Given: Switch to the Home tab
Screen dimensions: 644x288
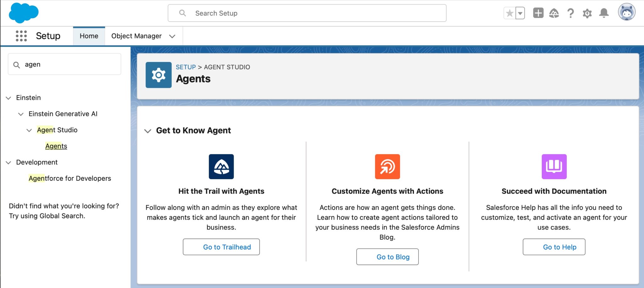Looking at the screenshot, I should point(89,36).
